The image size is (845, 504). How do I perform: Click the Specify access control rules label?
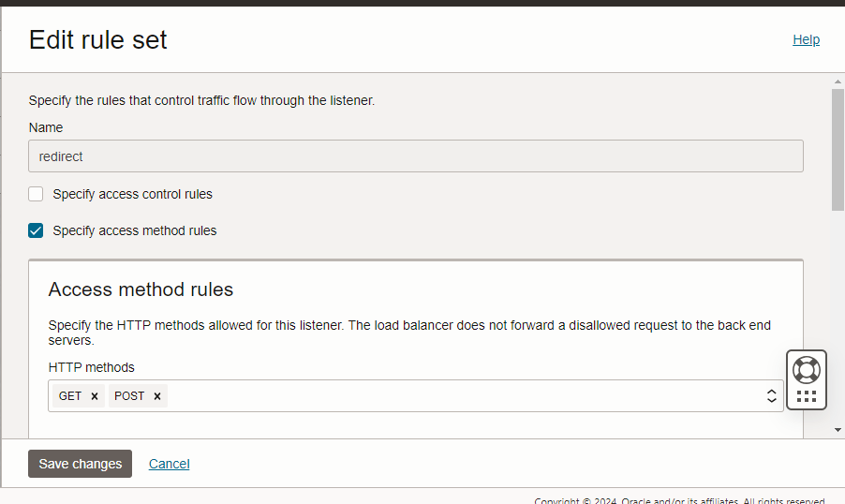point(132,194)
